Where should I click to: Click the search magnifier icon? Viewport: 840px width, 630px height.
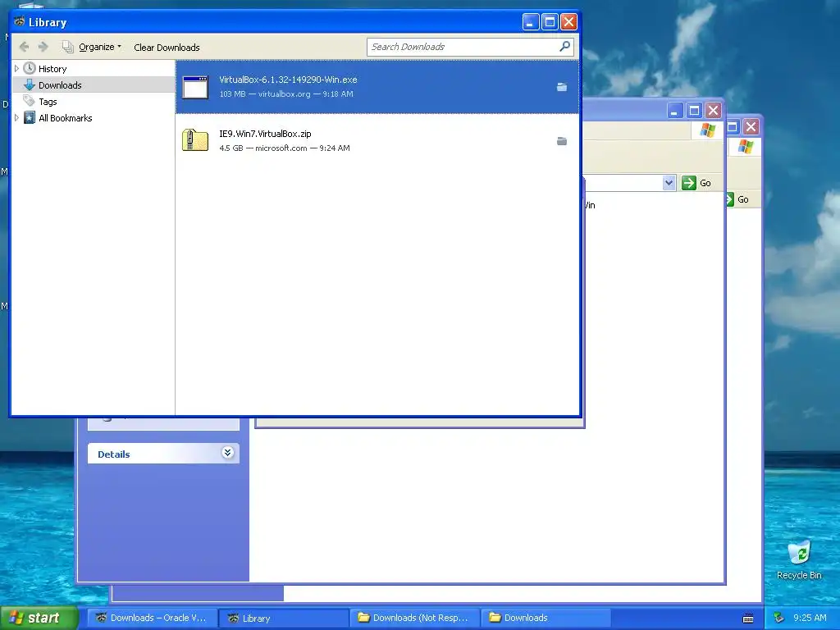click(x=564, y=47)
